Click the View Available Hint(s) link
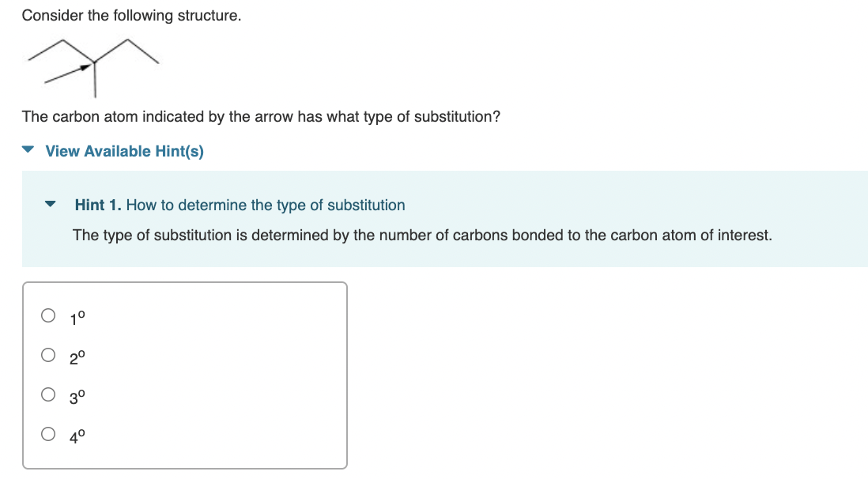This screenshot has width=868, height=479. 124,151
